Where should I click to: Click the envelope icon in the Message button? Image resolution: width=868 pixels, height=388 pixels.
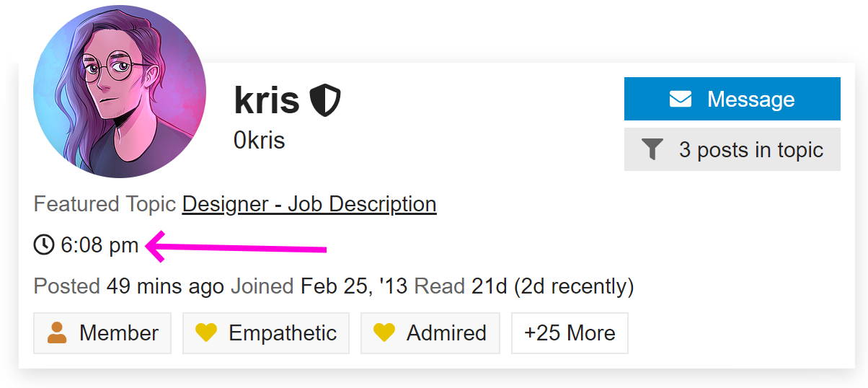[x=680, y=100]
